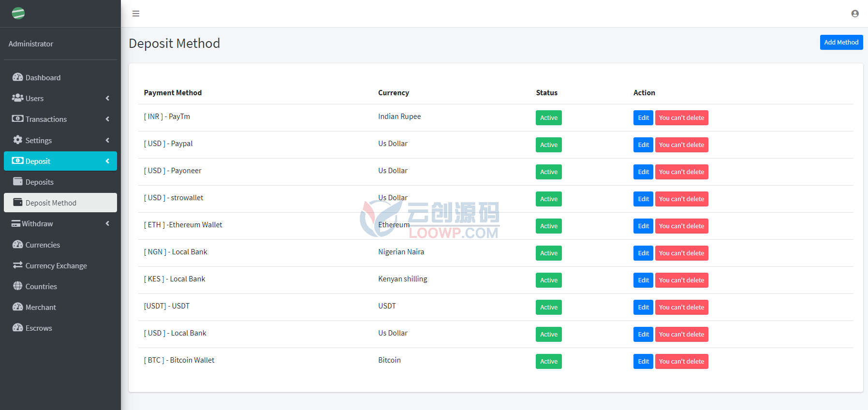
Task: Click Active status badge for PayTm
Action: click(x=549, y=117)
